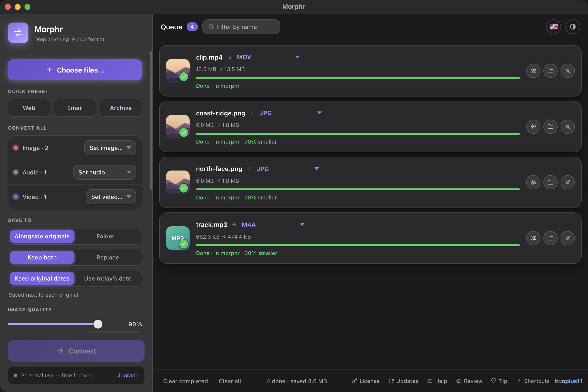Screen dimensions: 588x392
Task: Apply the Email quick preset
Action: tap(75, 108)
